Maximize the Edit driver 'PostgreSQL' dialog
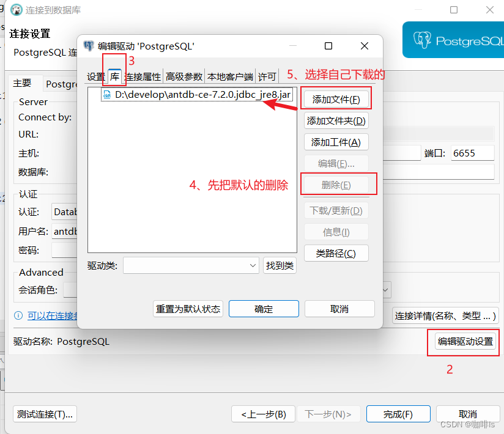The width and height of the screenshot is (504, 434). click(328, 46)
